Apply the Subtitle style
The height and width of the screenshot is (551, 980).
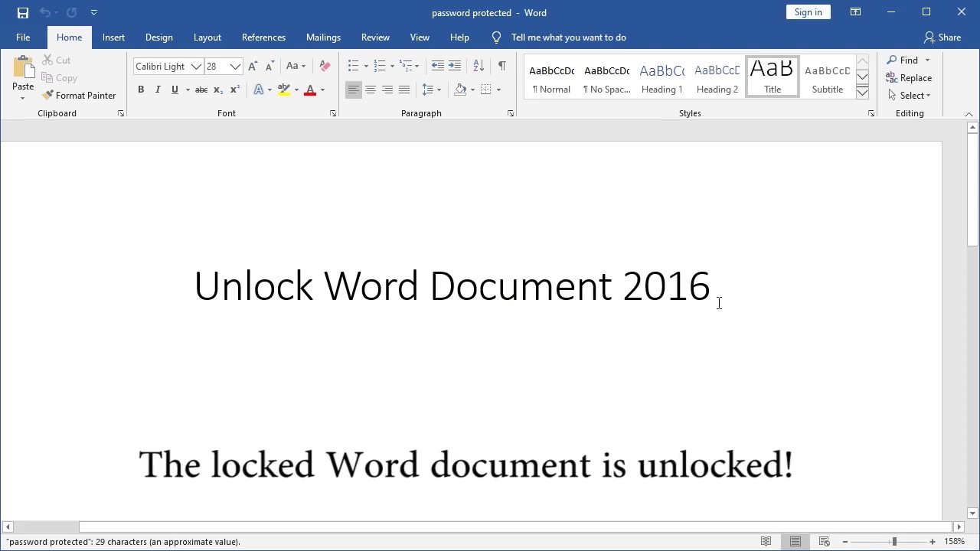point(827,77)
